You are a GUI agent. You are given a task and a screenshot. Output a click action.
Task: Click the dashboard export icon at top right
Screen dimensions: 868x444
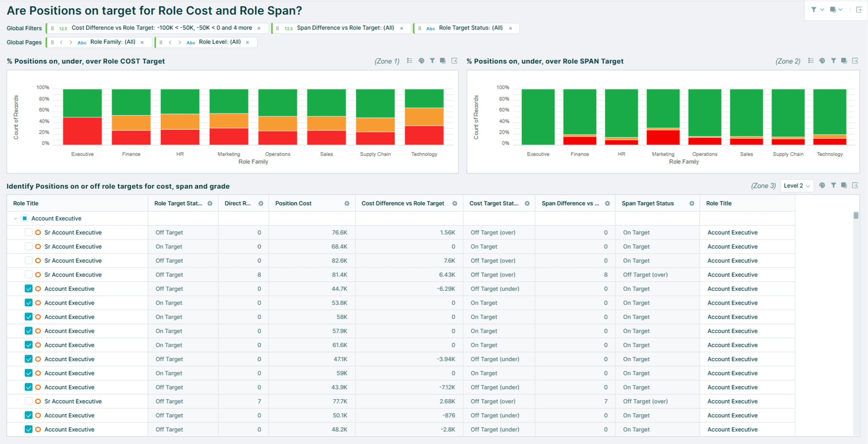coord(859,9)
